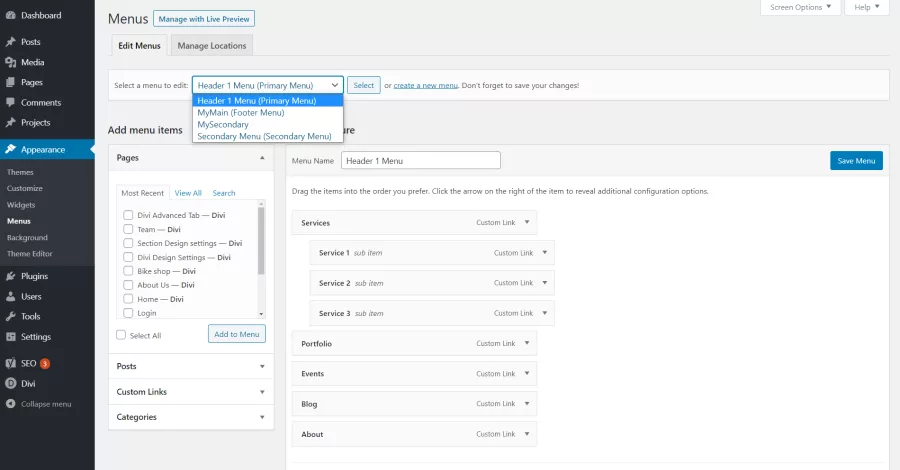
Task: Select Header 1 Menu (Primary Menu) option
Action: 267,100
